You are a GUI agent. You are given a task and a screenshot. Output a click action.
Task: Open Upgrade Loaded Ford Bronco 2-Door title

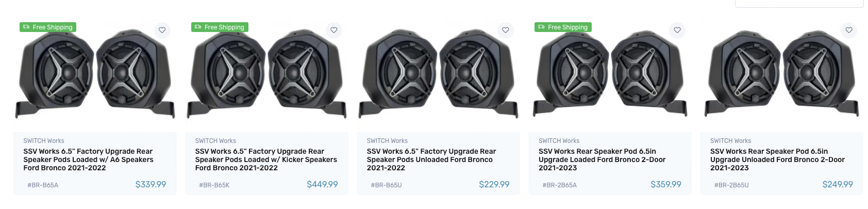[602, 159]
